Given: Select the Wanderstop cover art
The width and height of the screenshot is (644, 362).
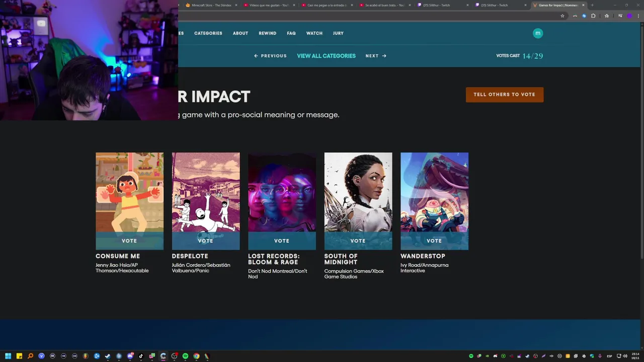Looking at the screenshot, I should tap(434, 192).
